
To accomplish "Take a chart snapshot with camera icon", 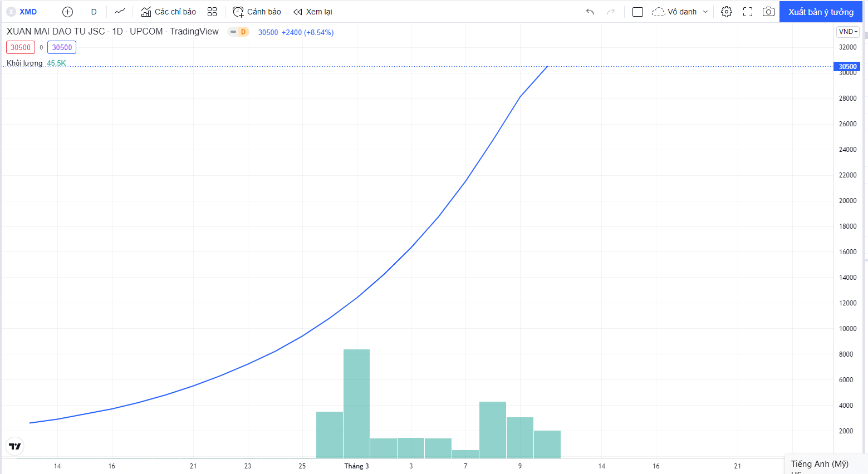I will click(x=768, y=12).
